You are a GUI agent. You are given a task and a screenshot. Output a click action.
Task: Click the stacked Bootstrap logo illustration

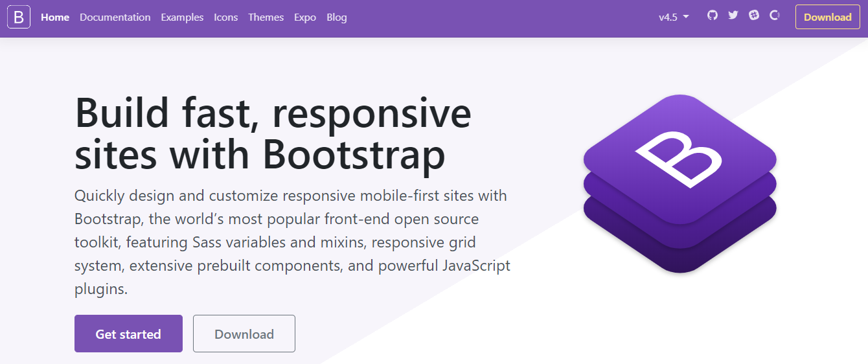point(680,183)
